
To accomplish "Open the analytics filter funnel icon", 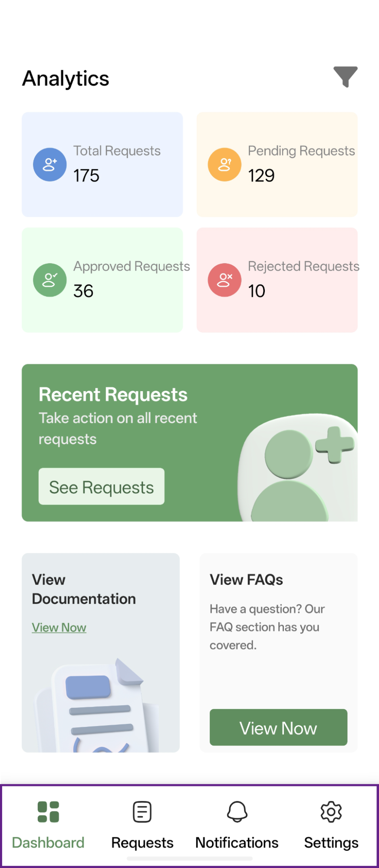I will tap(345, 77).
